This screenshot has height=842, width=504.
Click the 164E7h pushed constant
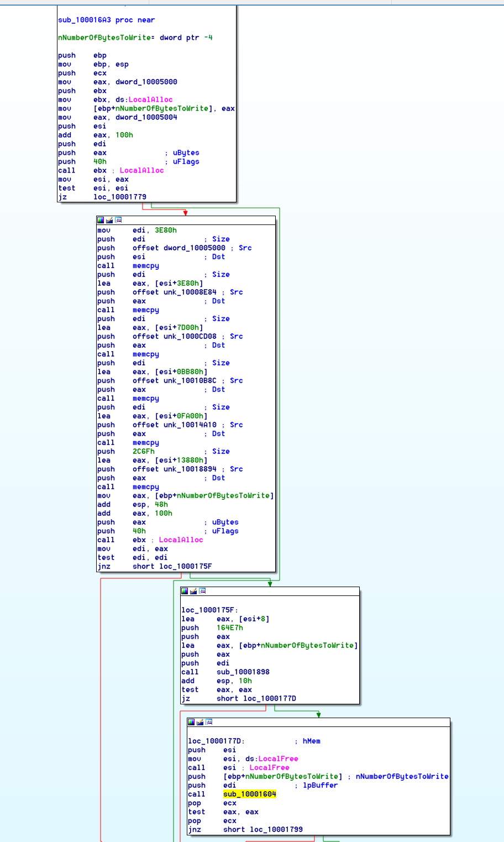click(x=229, y=627)
